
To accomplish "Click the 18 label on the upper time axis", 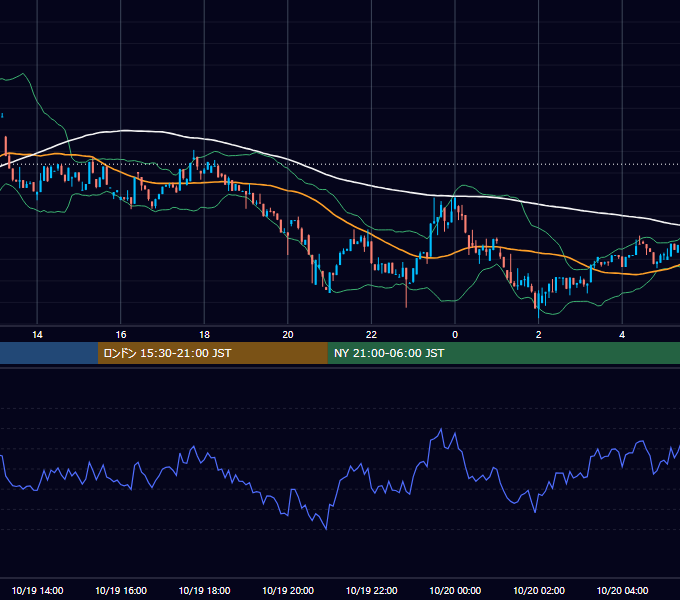I will (x=204, y=335).
